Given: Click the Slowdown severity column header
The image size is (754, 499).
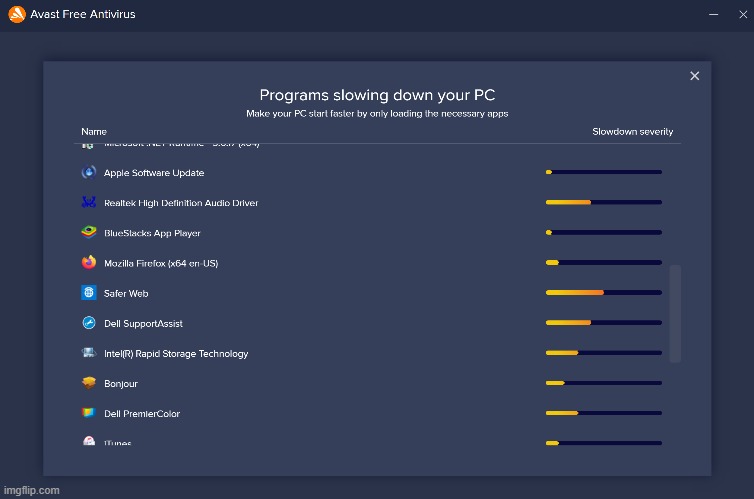Looking at the screenshot, I should tap(632, 132).
